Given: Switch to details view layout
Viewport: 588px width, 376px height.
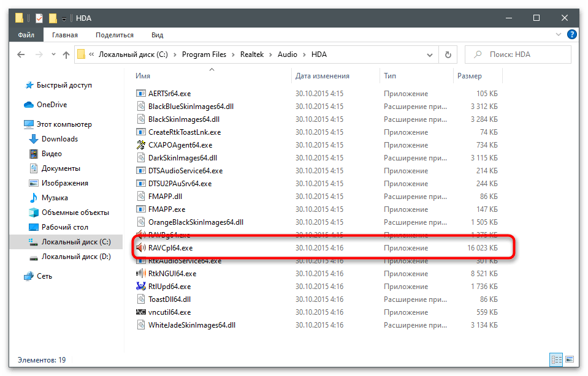Looking at the screenshot, I should click(556, 359).
